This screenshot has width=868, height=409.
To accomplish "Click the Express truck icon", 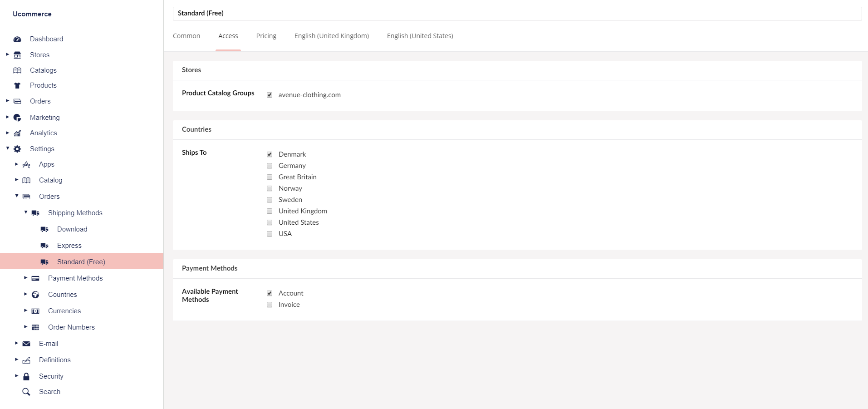I will pos(44,246).
